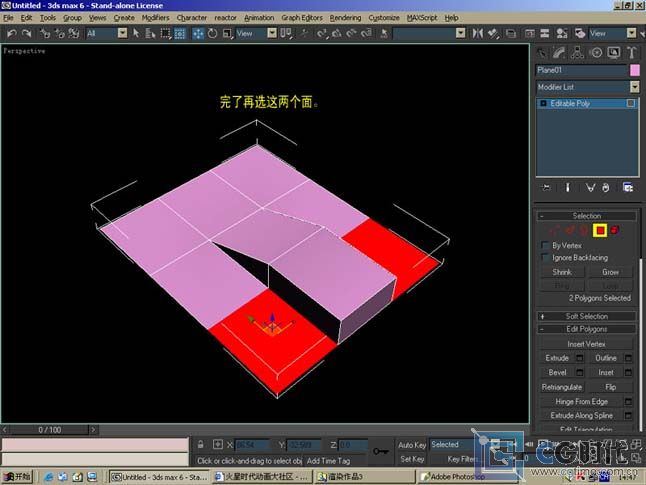
Task: Click Remove Modifier from stack icon
Action: [x=605, y=188]
